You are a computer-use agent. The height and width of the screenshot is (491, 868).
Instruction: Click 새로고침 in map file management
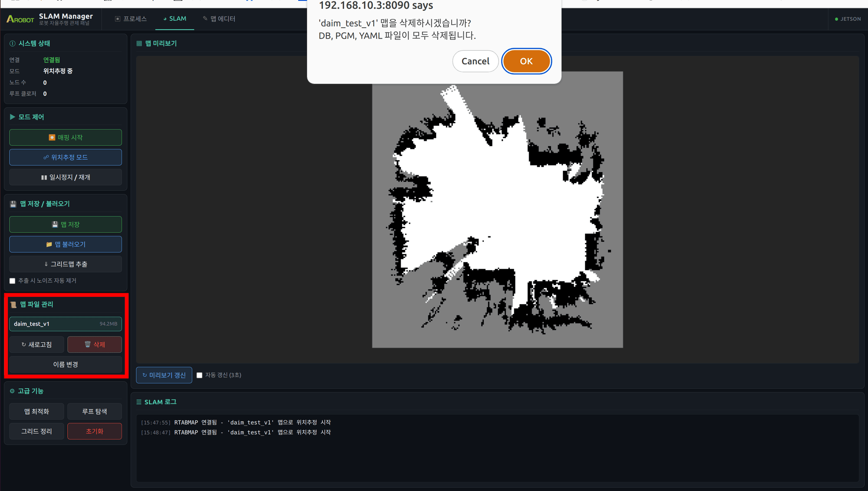[36, 344]
